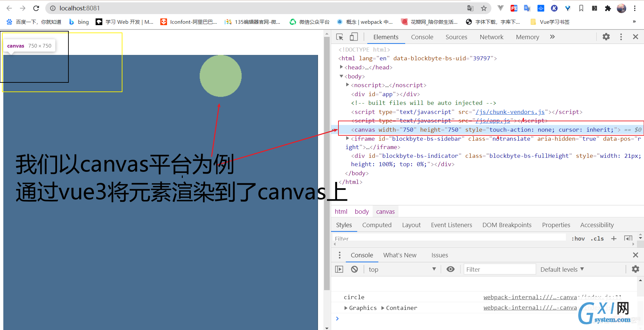This screenshot has width=644, height=330.
Task: Open the dark square extension icon
Action: pos(594,8)
